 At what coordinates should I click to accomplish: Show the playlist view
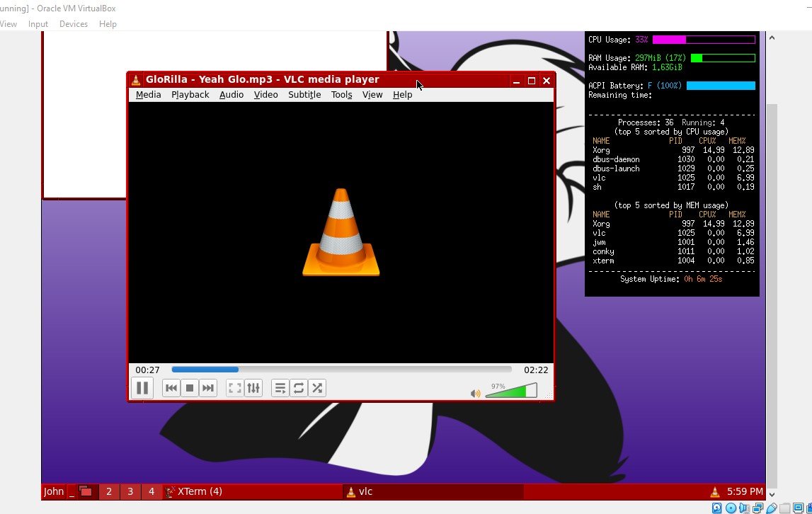click(280, 388)
